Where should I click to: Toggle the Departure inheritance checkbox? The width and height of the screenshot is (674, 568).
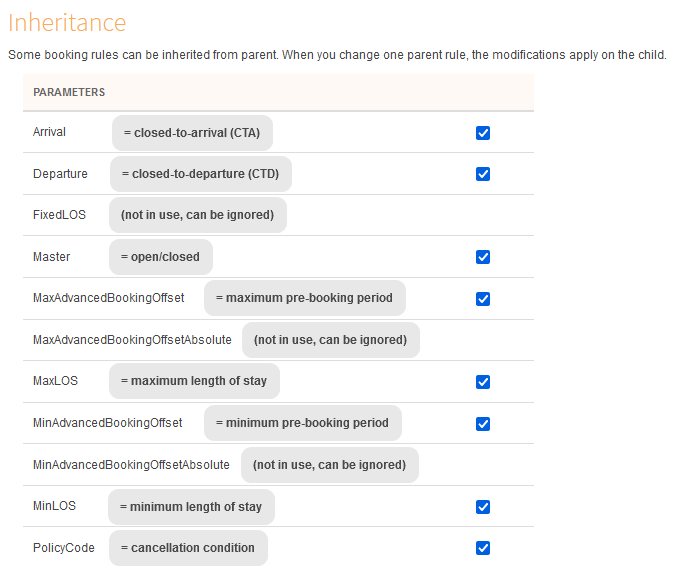[483, 174]
